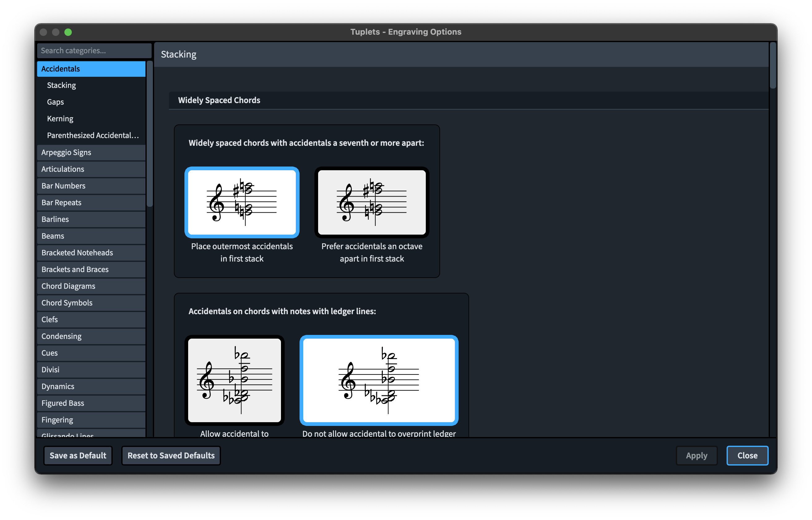Screen dimensions: 812x520
Task: Choose 'Prefer accidentals an octave apart' option
Action: coord(372,202)
